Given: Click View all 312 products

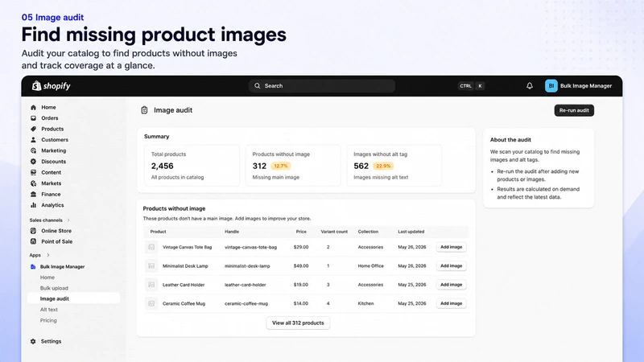Looking at the screenshot, I should pyautogui.click(x=298, y=323).
